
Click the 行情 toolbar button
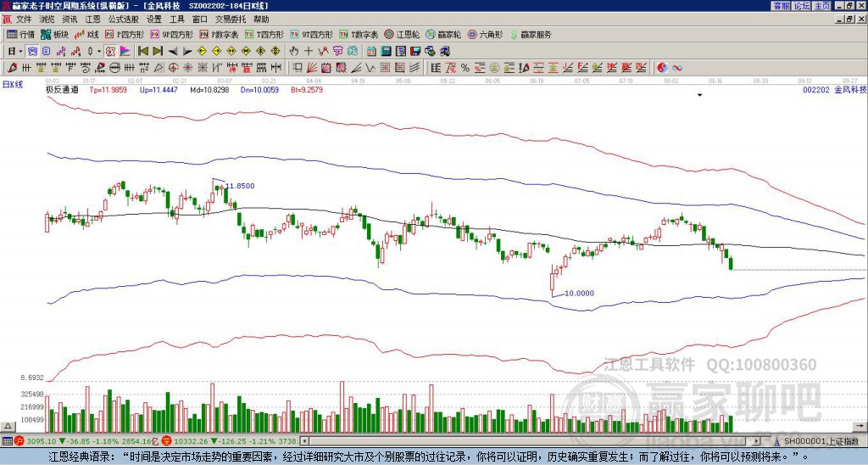click(x=20, y=34)
